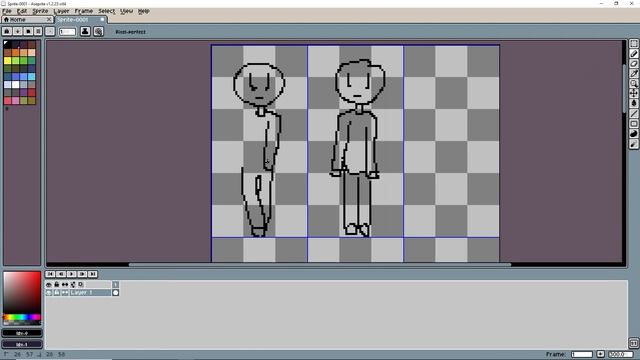Open the File menu

point(7,11)
